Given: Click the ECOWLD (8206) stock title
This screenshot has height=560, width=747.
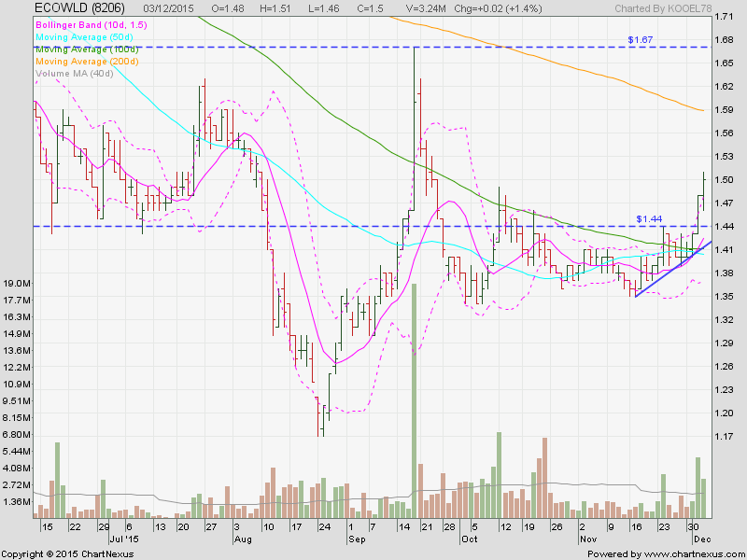Looking at the screenshot, I should 80,8.
